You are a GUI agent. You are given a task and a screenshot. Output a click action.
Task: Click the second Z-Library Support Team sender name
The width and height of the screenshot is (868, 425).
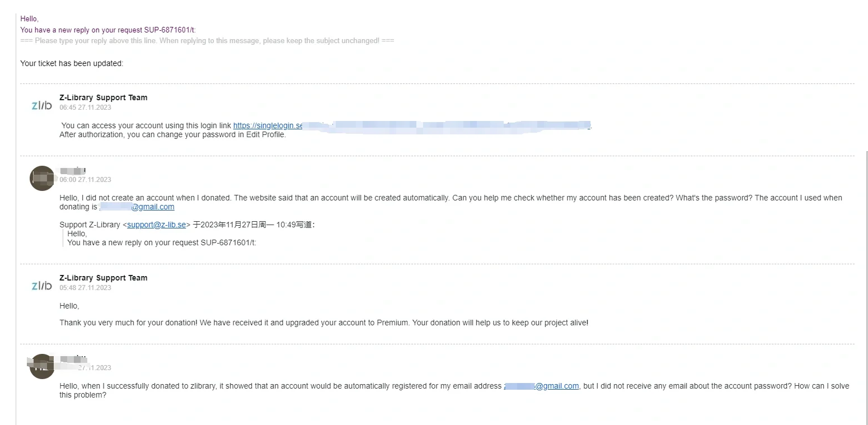pyautogui.click(x=104, y=278)
